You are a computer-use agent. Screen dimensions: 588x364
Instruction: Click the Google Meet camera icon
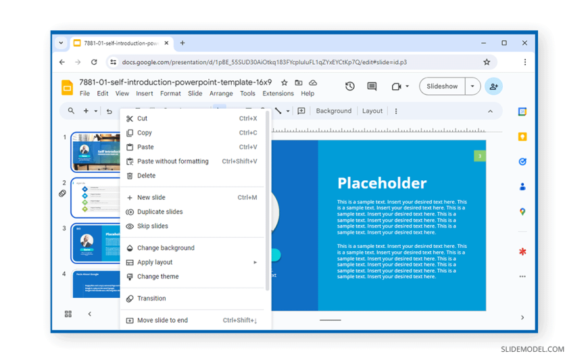click(x=396, y=86)
